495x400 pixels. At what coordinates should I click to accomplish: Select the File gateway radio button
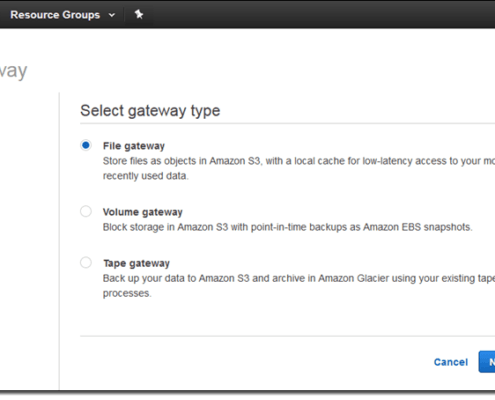click(86, 145)
